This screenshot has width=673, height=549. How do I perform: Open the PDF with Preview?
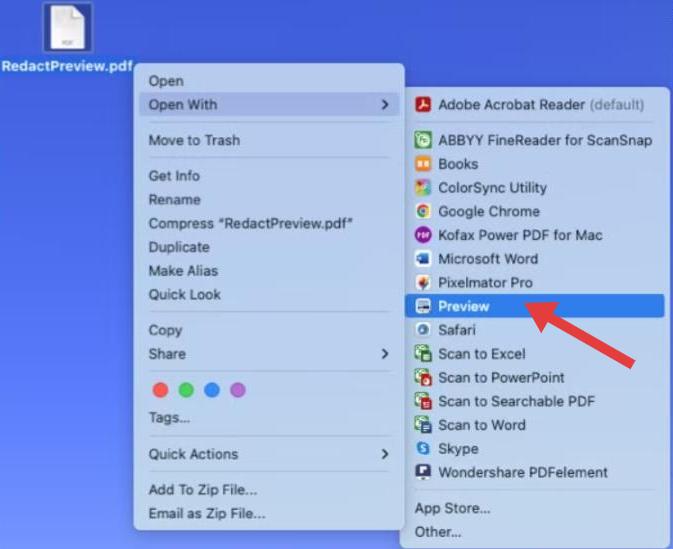pos(535,306)
